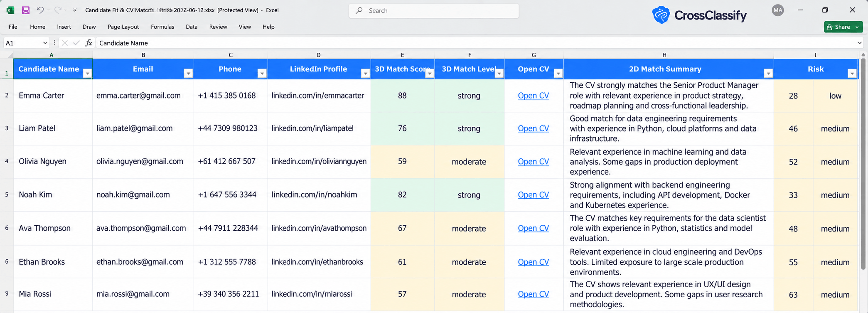Open 2D Match Summary filter dropdown

click(768, 74)
